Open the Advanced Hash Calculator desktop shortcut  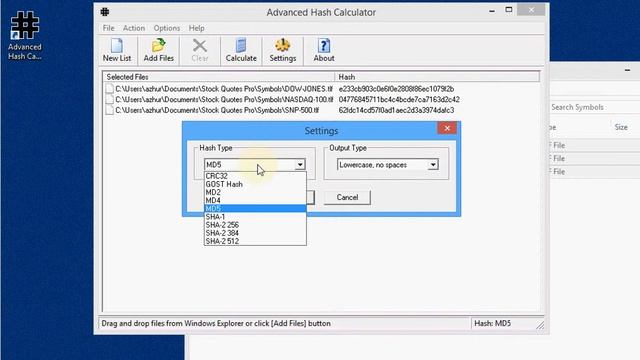[x=24, y=36]
